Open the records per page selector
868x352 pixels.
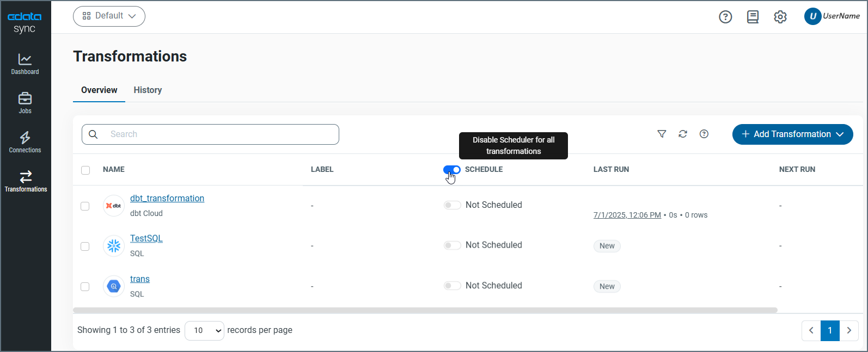(x=204, y=330)
